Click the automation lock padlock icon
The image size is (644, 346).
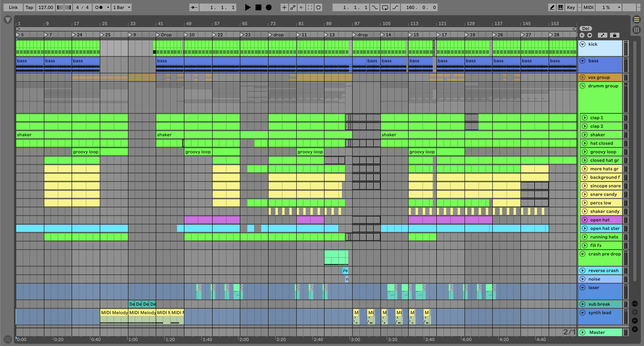click(x=614, y=35)
